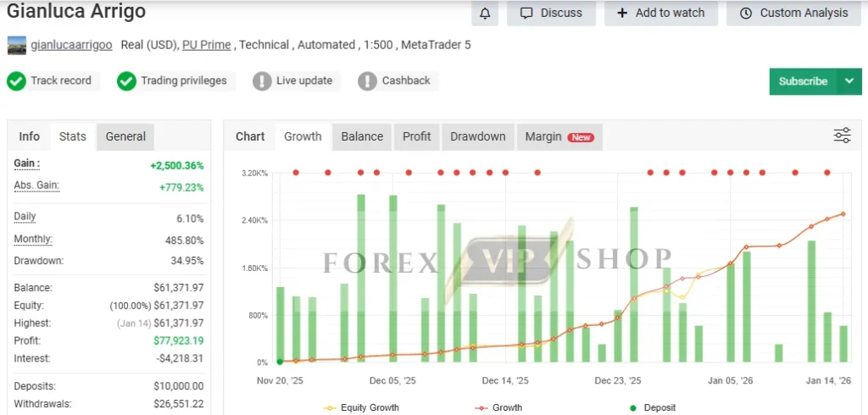Click the Abs. Gain label
Image resolution: width=868 pixels, height=415 pixels.
(36, 185)
